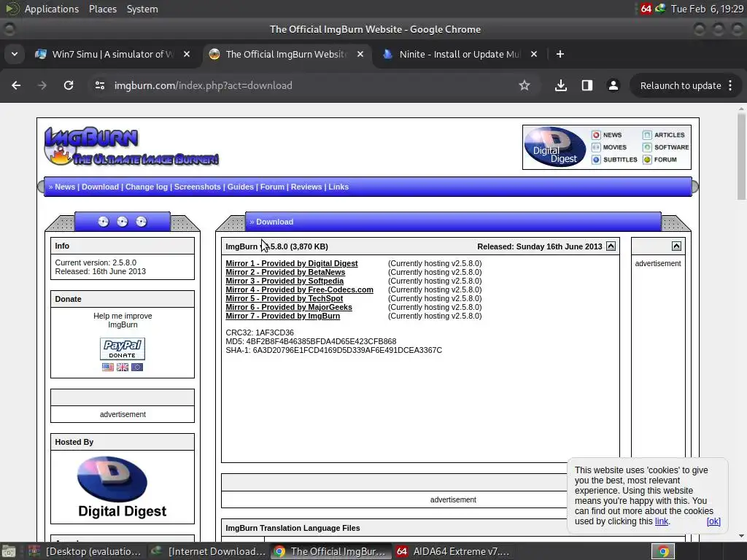Download from Mirror 4 Free-Codecs.com
The image size is (747, 560).
(x=300, y=289)
